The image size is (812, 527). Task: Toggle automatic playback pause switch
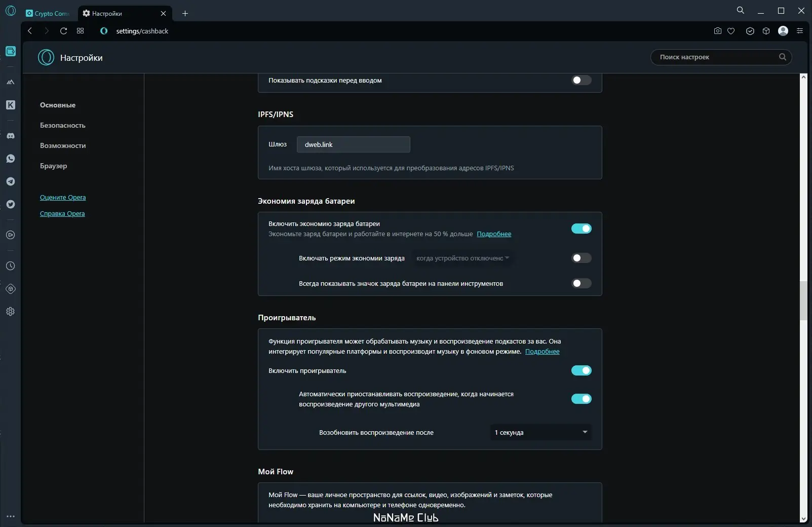(582, 399)
